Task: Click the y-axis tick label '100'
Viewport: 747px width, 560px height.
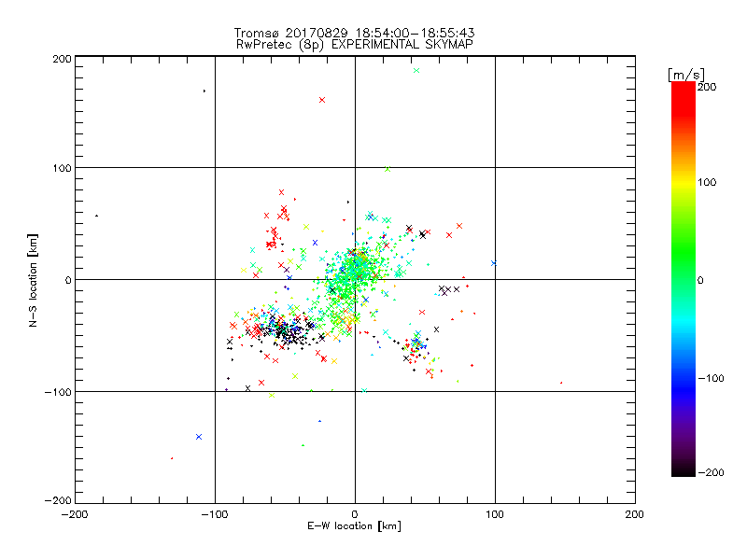Action: pyautogui.click(x=62, y=169)
